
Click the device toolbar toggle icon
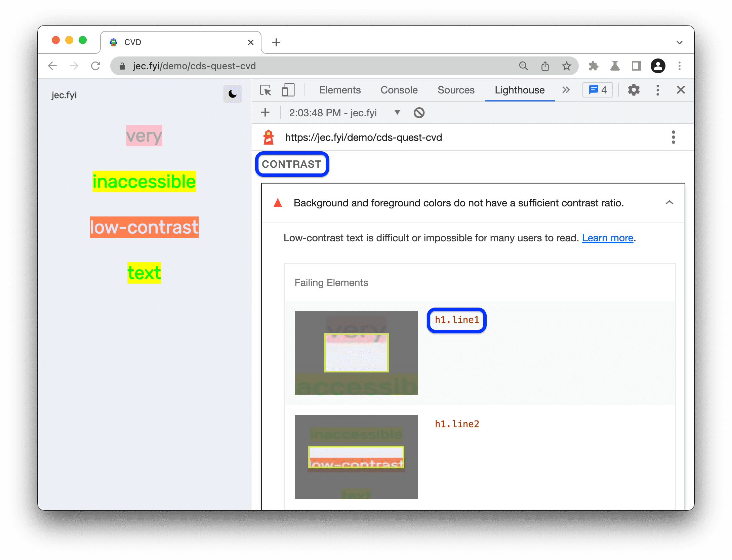point(288,90)
